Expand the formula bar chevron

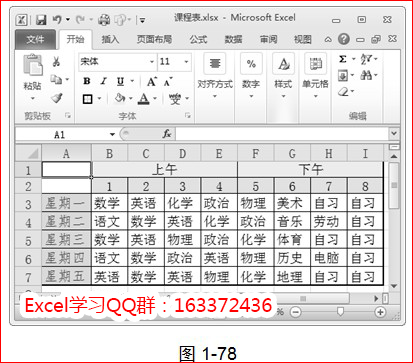(x=394, y=133)
